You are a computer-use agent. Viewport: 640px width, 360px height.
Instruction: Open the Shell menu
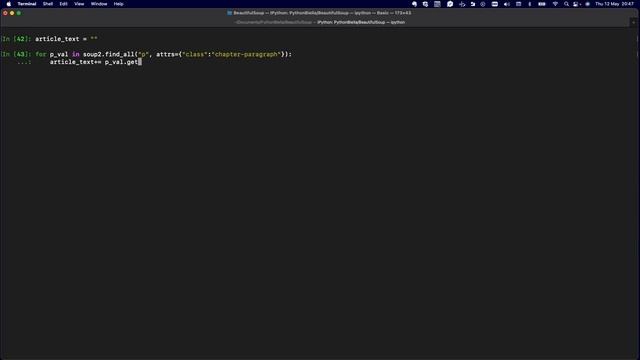[x=48, y=4]
